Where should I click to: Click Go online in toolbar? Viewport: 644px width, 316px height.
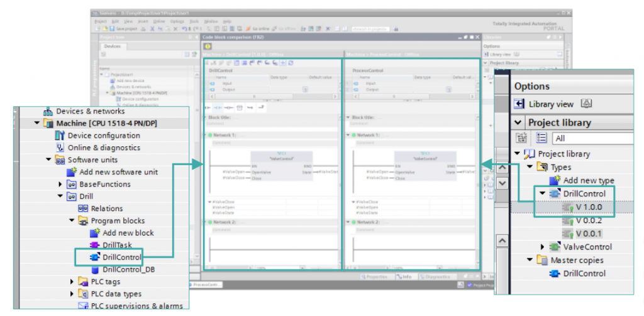tap(257, 29)
